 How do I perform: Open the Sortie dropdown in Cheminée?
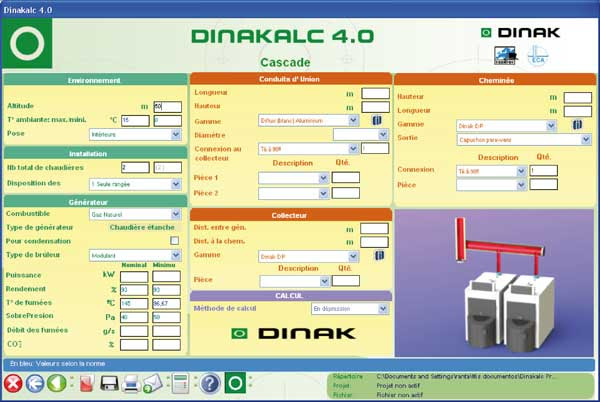tap(524, 140)
